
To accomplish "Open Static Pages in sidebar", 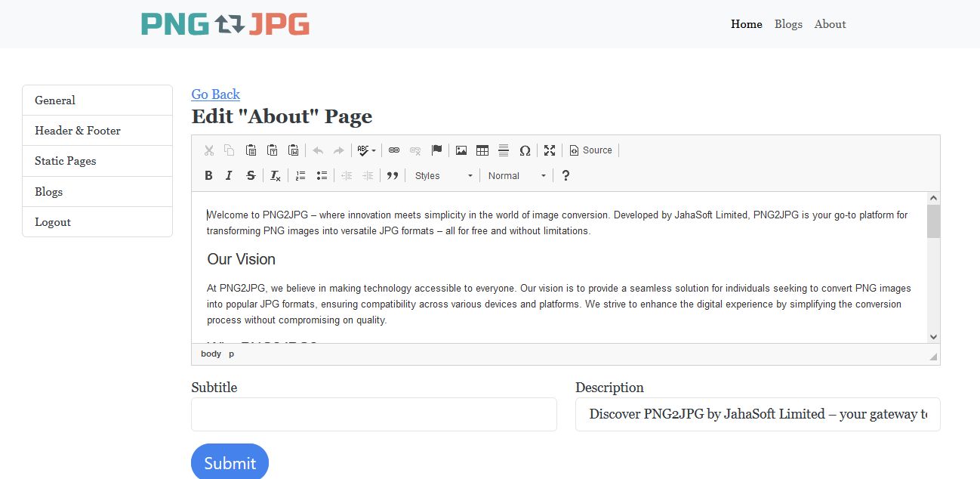I will coord(97,161).
